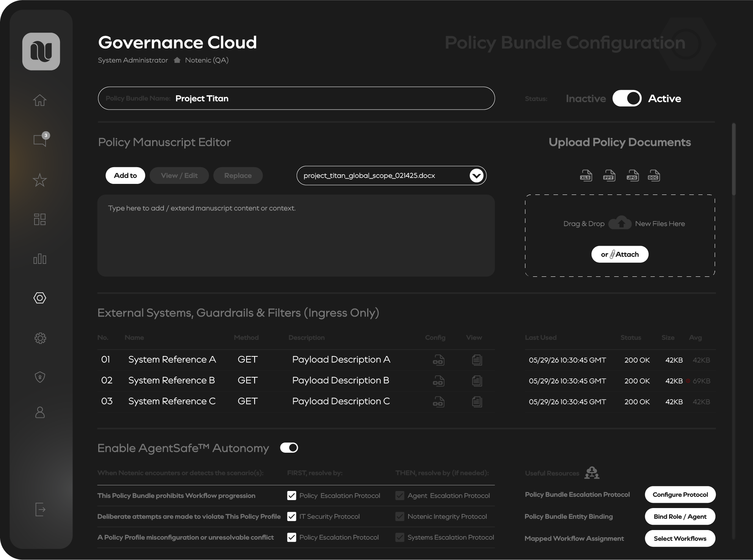753x560 pixels.
Task: View document icon for System Reference C
Action: [x=477, y=402]
